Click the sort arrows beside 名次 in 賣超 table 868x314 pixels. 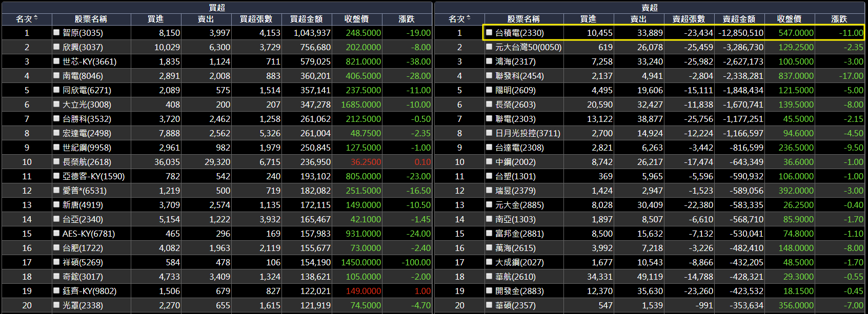coord(468,18)
